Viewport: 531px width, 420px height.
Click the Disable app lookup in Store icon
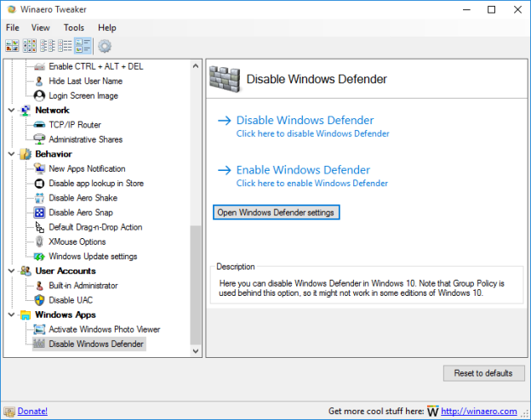pyautogui.click(x=39, y=184)
